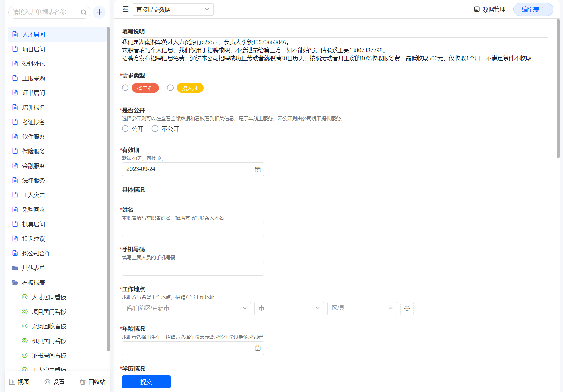Expand the 直接提交数据 dropdown
This screenshot has height=392, width=563.
point(173,9)
